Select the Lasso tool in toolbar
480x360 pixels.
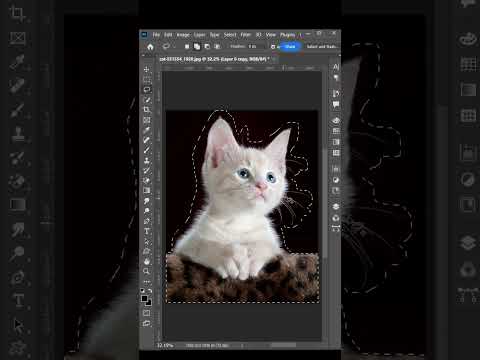pyautogui.click(x=147, y=89)
